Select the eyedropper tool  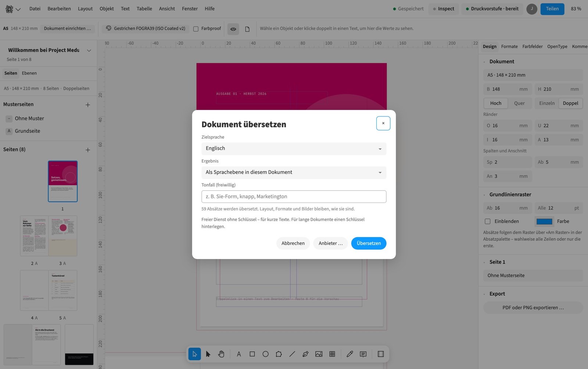pos(350,354)
